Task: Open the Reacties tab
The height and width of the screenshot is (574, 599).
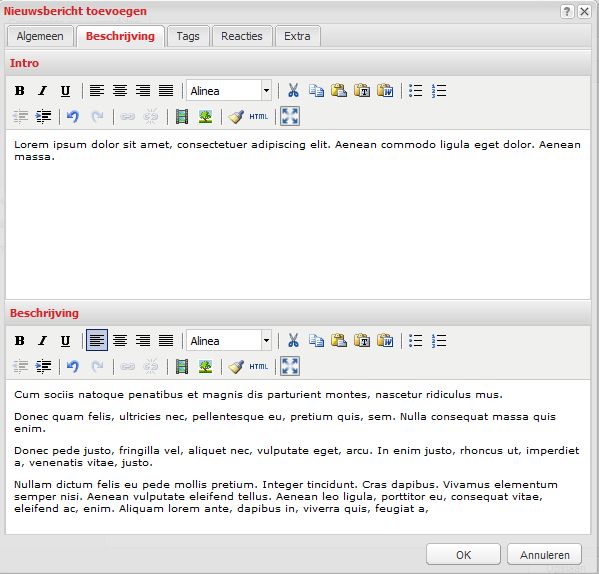Action: tap(242, 36)
